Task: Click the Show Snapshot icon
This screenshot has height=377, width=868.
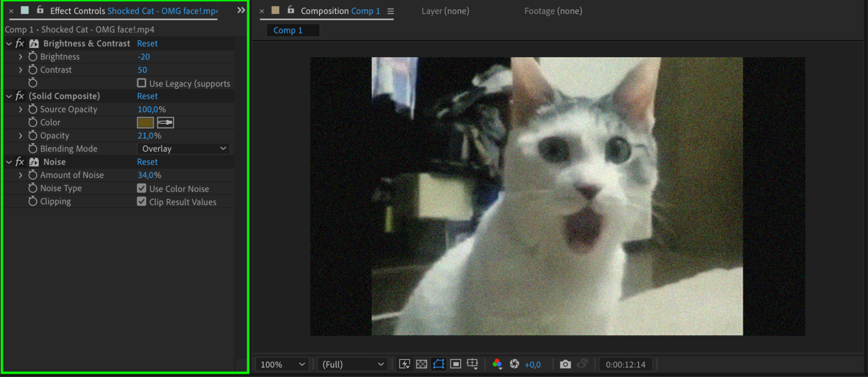Action: [582, 363]
